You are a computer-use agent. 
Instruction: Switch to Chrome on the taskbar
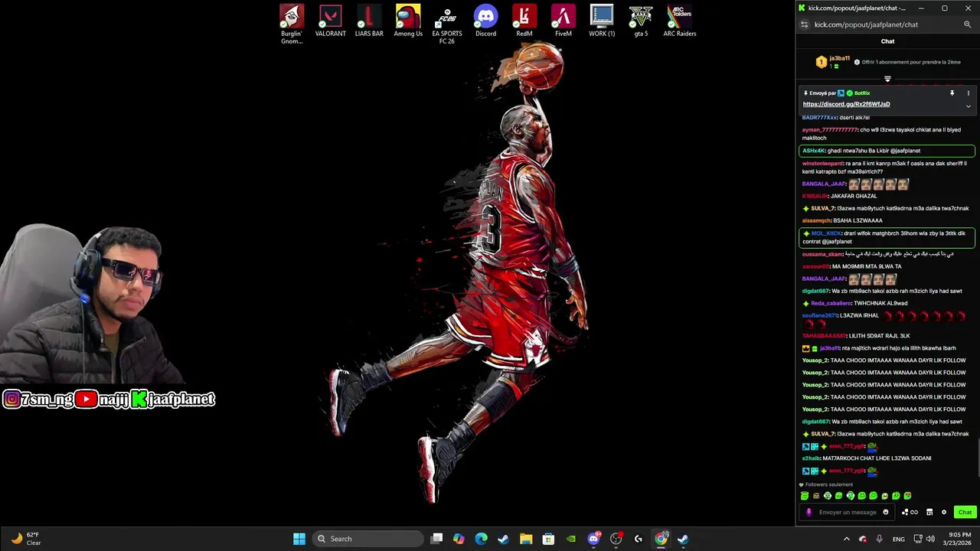(x=661, y=539)
